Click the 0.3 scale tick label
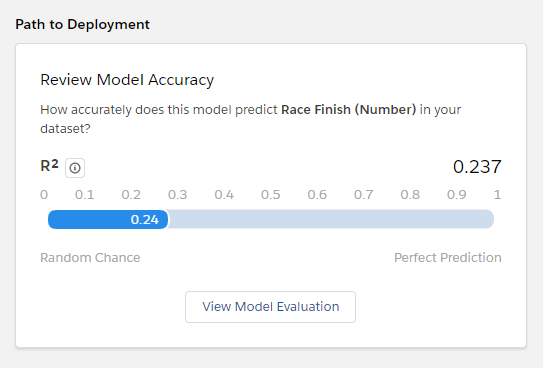The width and height of the screenshot is (543, 368). click(x=177, y=195)
